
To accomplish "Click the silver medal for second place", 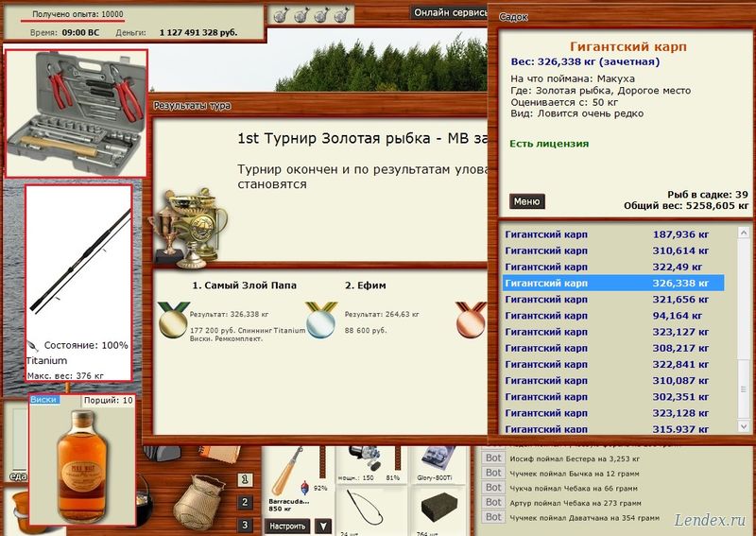I will tap(321, 320).
